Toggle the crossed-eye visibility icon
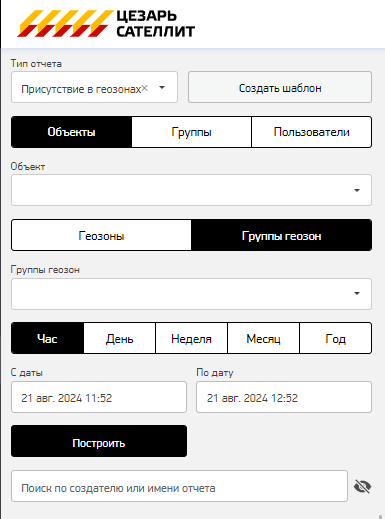 (362, 486)
